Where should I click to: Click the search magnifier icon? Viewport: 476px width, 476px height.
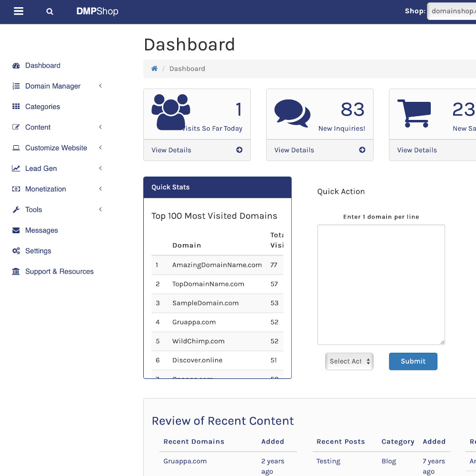click(50, 11)
